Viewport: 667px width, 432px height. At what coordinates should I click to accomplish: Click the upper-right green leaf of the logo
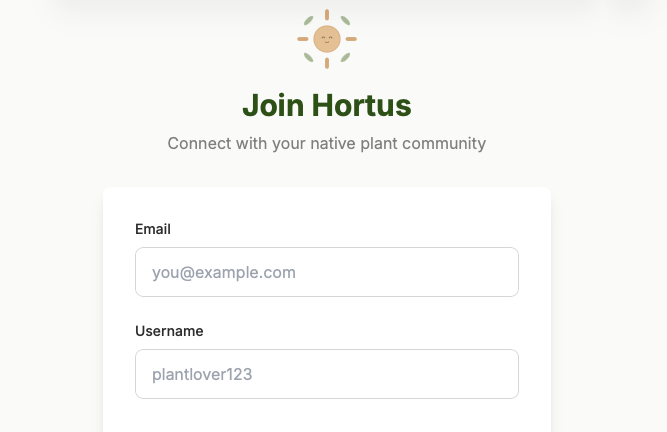click(344, 21)
